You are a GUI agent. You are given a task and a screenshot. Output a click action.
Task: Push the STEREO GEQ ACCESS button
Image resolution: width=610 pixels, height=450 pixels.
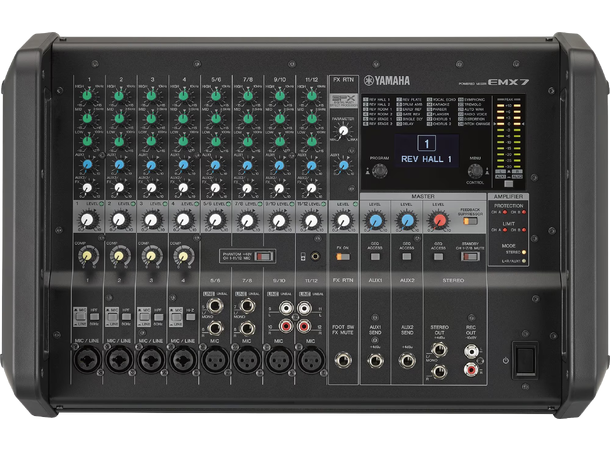click(x=438, y=257)
